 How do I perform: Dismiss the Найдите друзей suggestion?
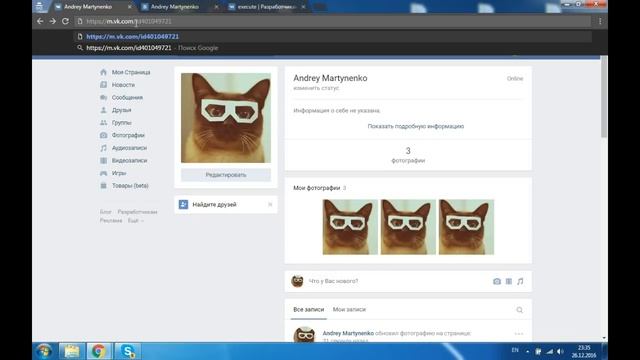click(x=270, y=204)
